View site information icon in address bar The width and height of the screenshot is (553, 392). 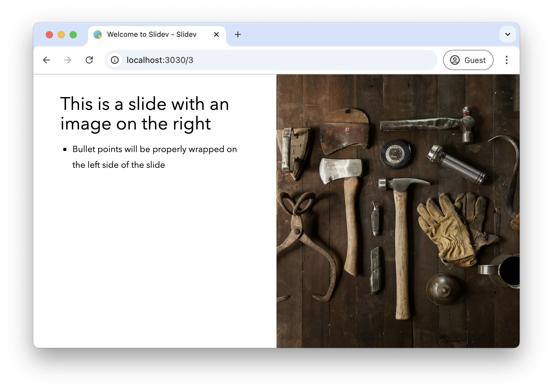[x=115, y=60]
